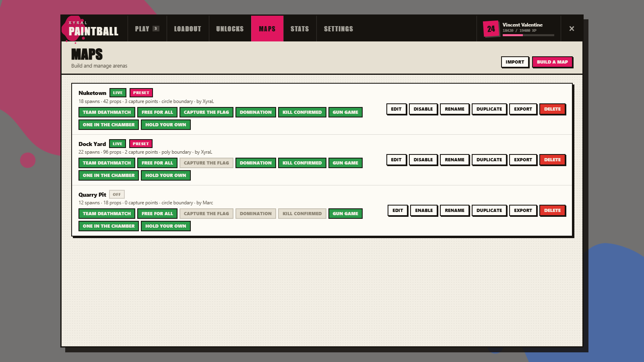Switch to the Loadout tab
Screen dimensions: 644x362
[188, 29]
